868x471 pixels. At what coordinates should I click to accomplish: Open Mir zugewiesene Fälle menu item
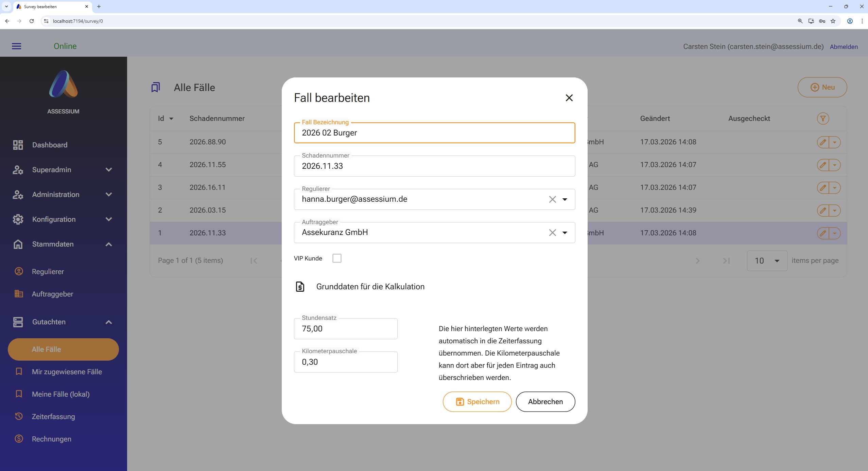pyautogui.click(x=67, y=372)
